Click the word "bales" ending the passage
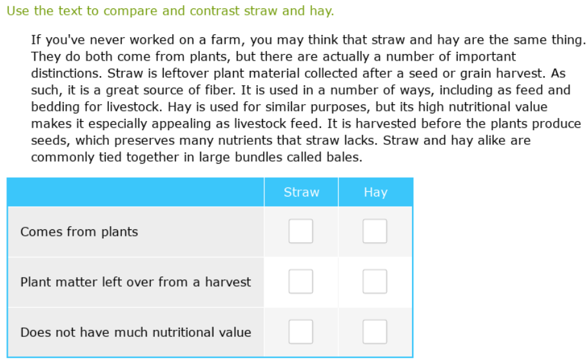Screen dimensions: 588x364 [344, 157]
